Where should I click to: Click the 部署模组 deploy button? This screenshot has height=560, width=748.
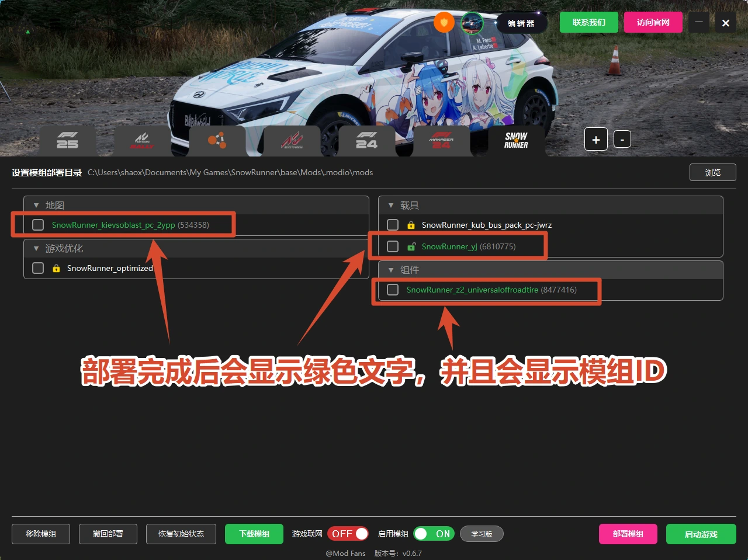point(628,534)
